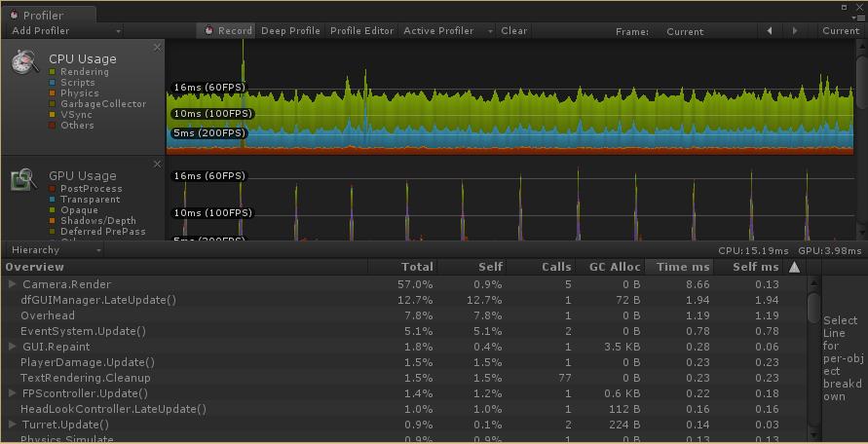
Task: Sort by the Total column header
Action: [402, 268]
